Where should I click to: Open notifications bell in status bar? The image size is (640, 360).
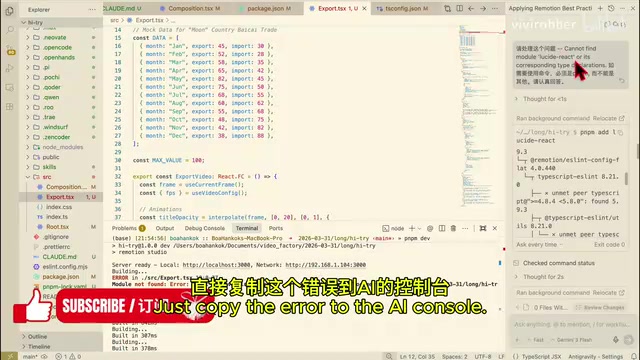(634, 356)
